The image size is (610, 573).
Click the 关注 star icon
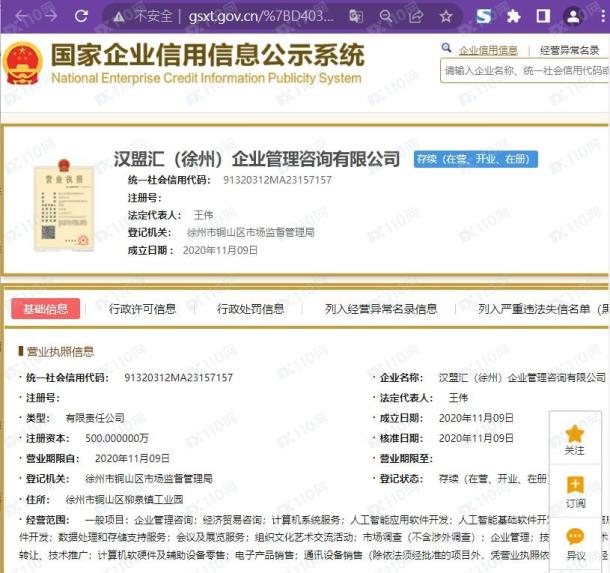coord(575,433)
